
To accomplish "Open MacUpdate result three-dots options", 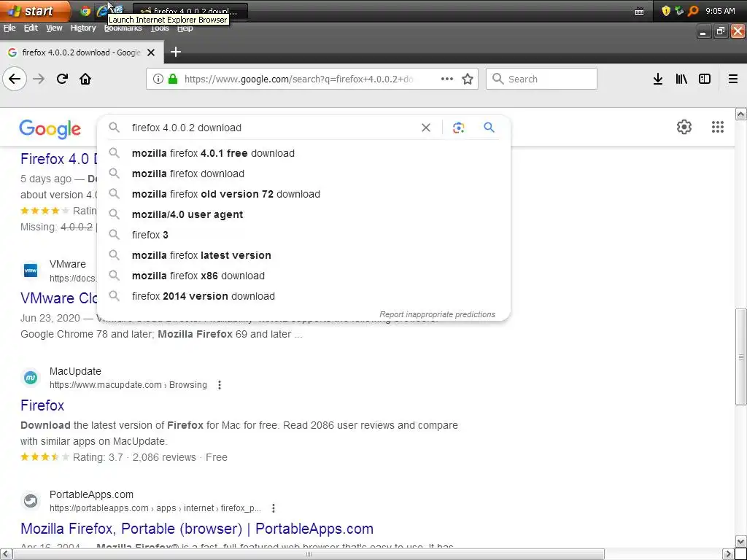I will tap(219, 385).
